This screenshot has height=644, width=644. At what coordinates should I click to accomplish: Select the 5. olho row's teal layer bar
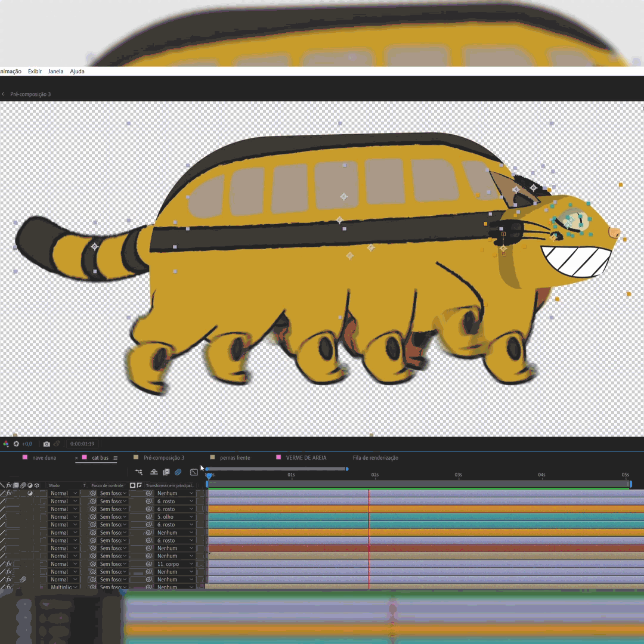(426, 516)
